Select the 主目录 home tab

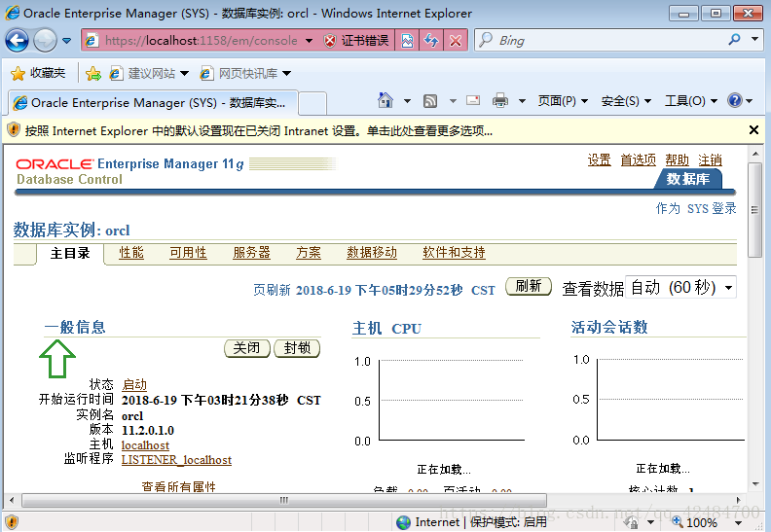(x=70, y=254)
